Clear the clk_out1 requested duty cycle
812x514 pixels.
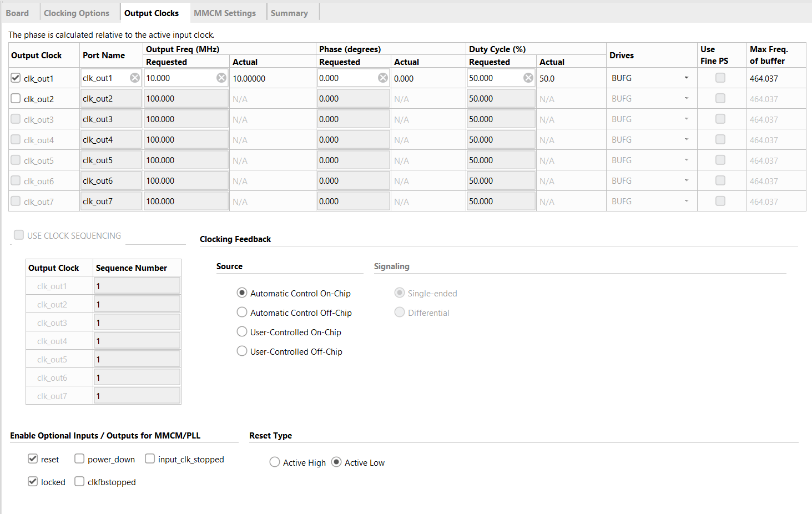(x=528, y=78)
